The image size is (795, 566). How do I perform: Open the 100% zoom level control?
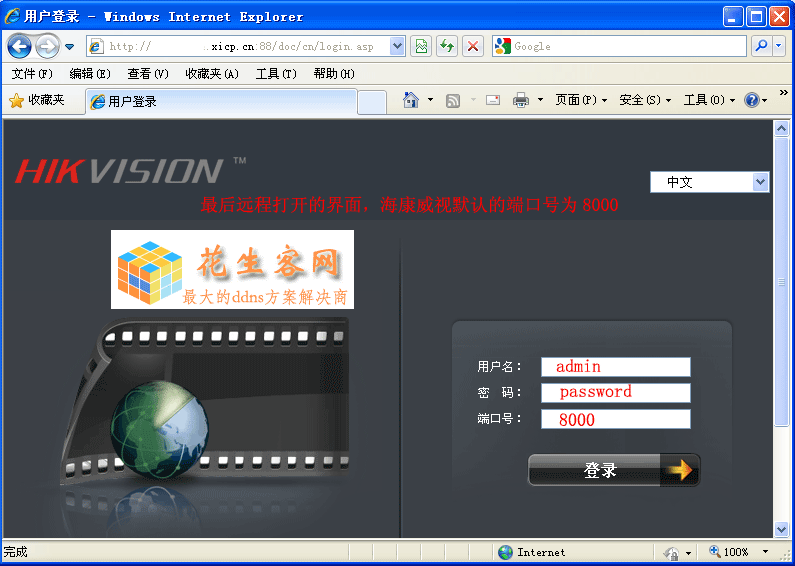[x=738, y=552]
